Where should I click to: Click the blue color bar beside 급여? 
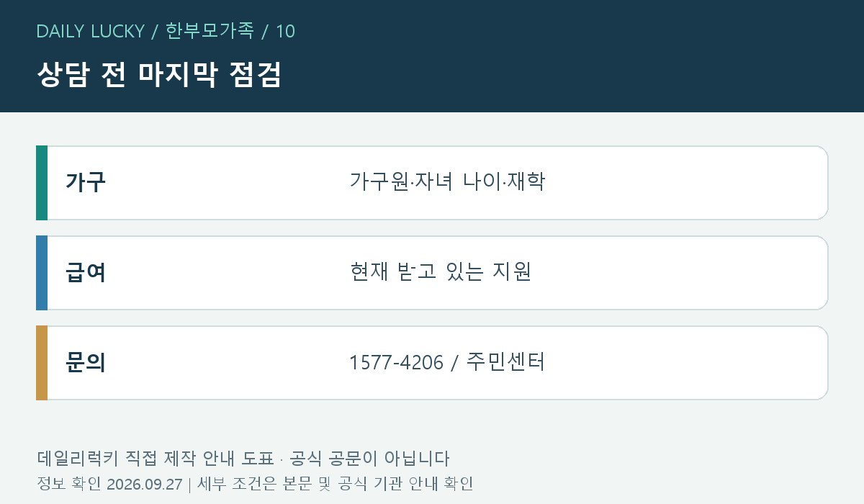[x=42, y=273]
